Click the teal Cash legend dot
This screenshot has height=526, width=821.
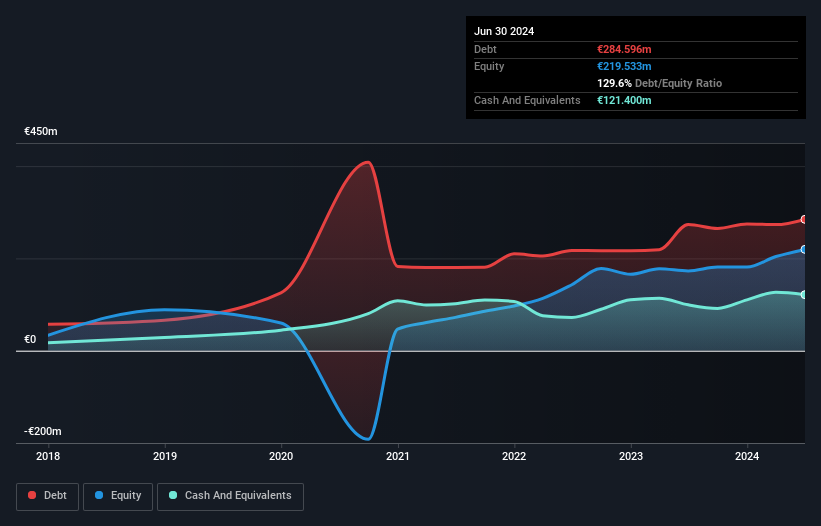173,495
